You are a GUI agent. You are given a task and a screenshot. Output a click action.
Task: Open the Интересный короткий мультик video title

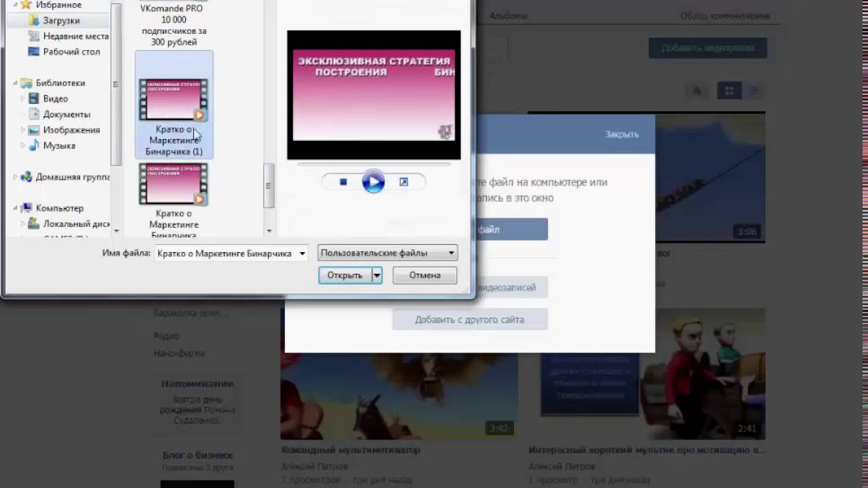point(647,450)
